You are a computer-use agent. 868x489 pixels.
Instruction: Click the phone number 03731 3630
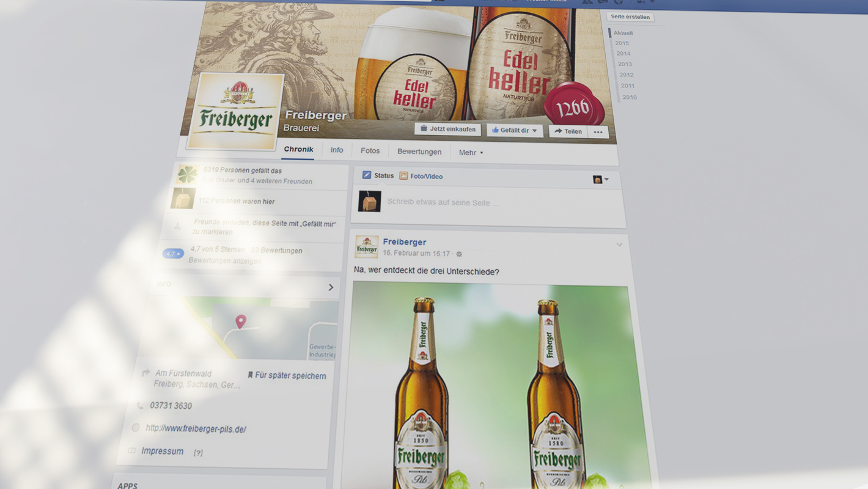(x=171, y=405)
